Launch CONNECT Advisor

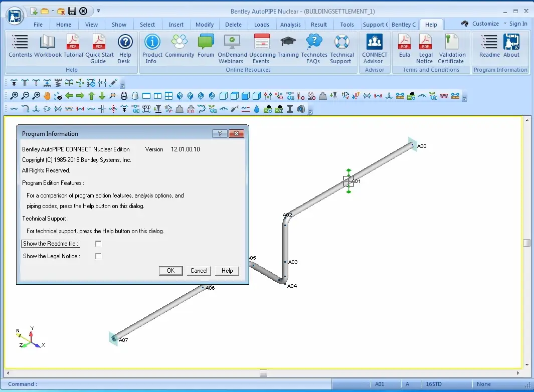[374, 49]
